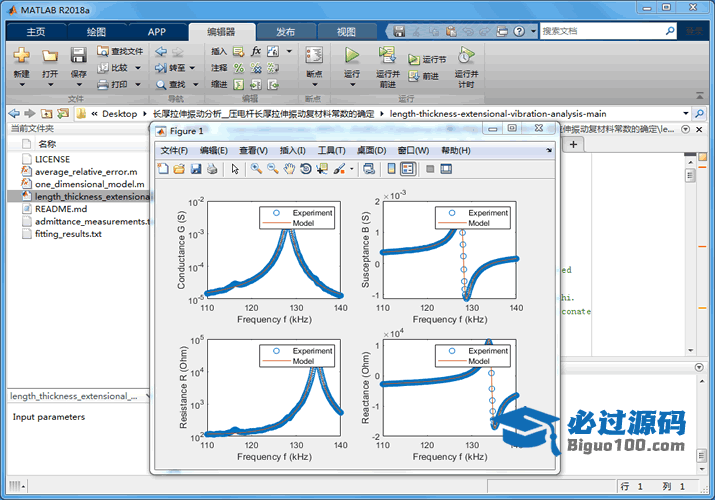This screenshot has height=500, width=715.
Task: Click the help question mark icon
Action: coord(519,31)
